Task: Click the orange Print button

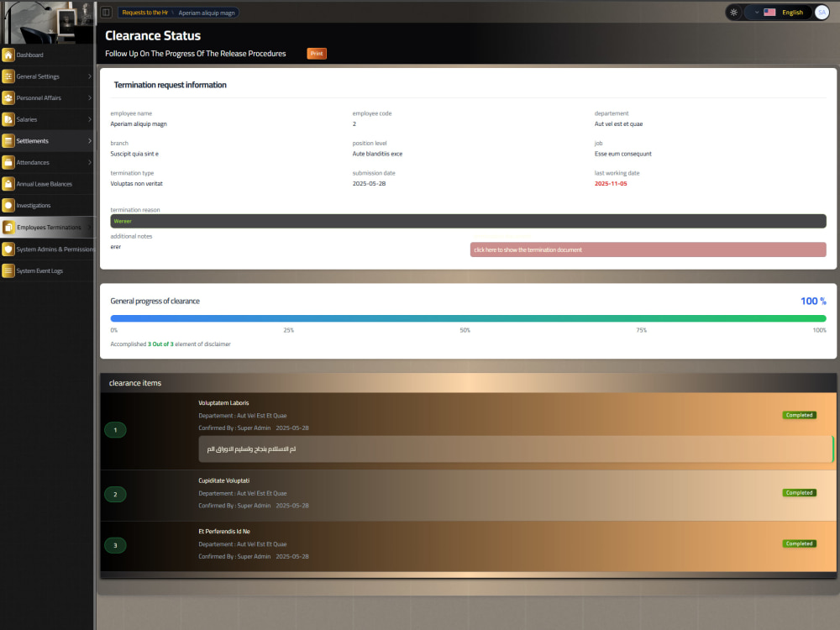Action: 317,54
